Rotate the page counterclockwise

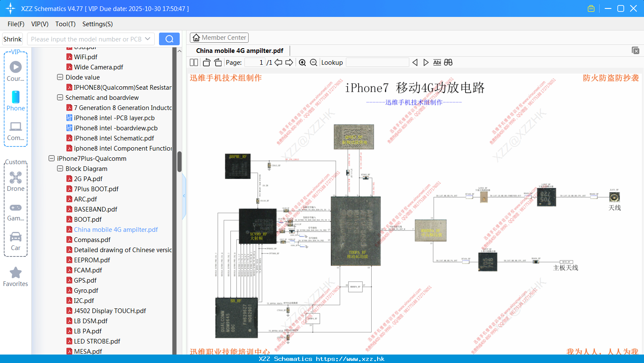[x=206, y=63]
